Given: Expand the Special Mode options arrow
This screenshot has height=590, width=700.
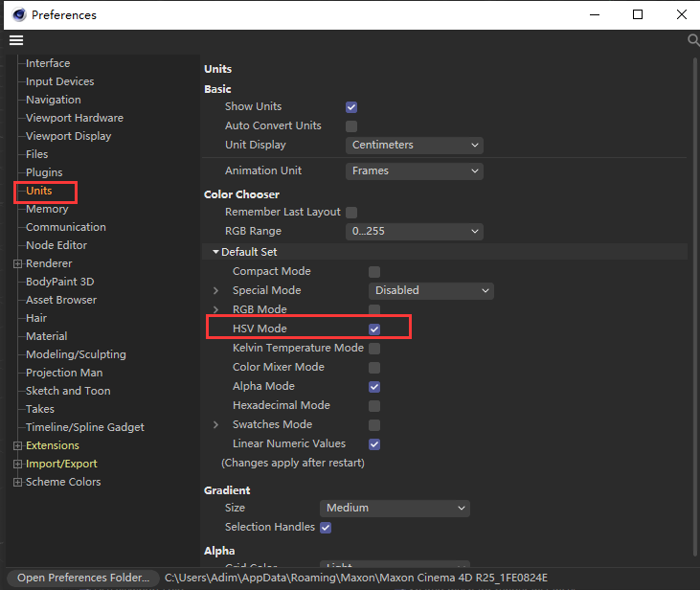Looking at the screenshot, I should tap(215, 290).
